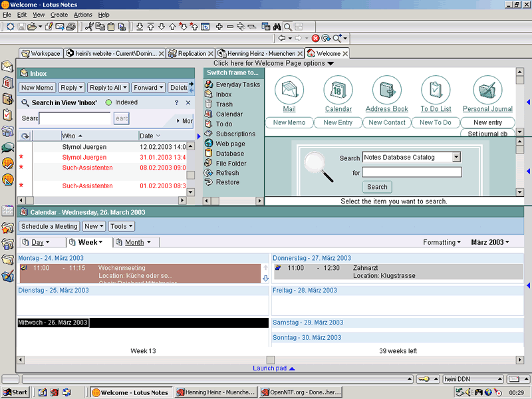The image size is (532, 399).
Task: Open the Create menu
Action: 59,15
